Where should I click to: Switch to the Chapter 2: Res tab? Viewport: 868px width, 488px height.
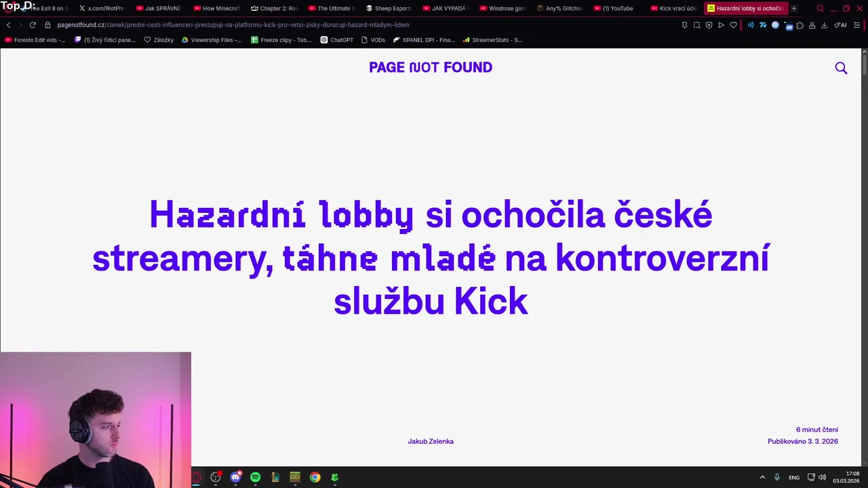274,8
